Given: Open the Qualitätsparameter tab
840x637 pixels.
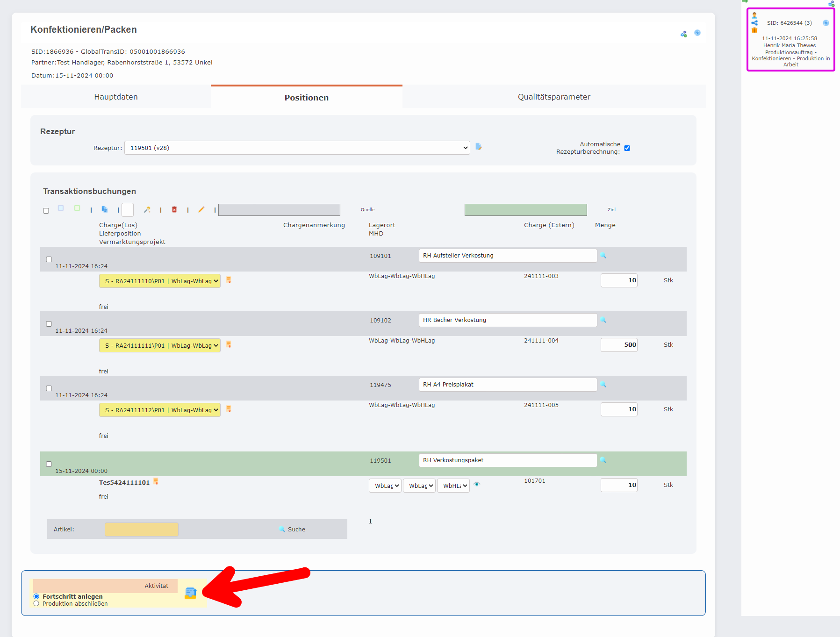Looking at the screenshot, I should [x=553, y=97].
